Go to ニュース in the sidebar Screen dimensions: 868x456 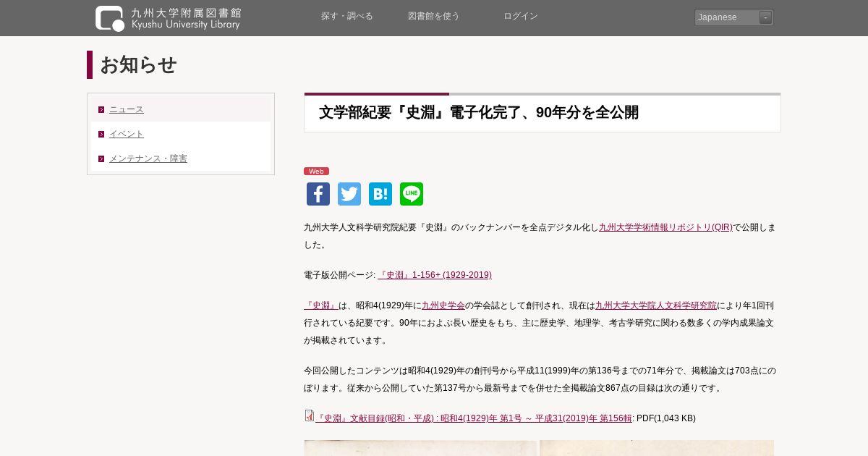coord(127,109)
